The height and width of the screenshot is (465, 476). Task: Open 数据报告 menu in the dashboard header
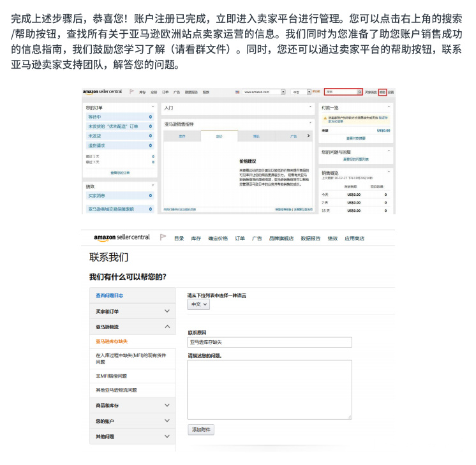tap(191, 92)
